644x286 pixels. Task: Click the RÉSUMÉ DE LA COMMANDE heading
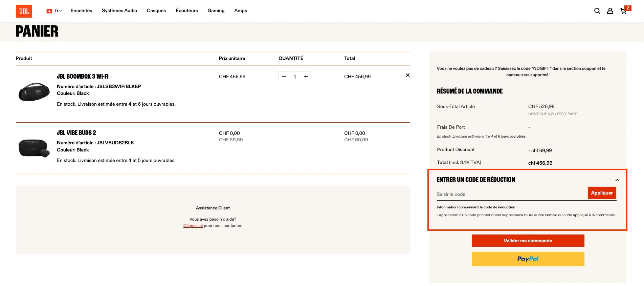click(470, 91)
